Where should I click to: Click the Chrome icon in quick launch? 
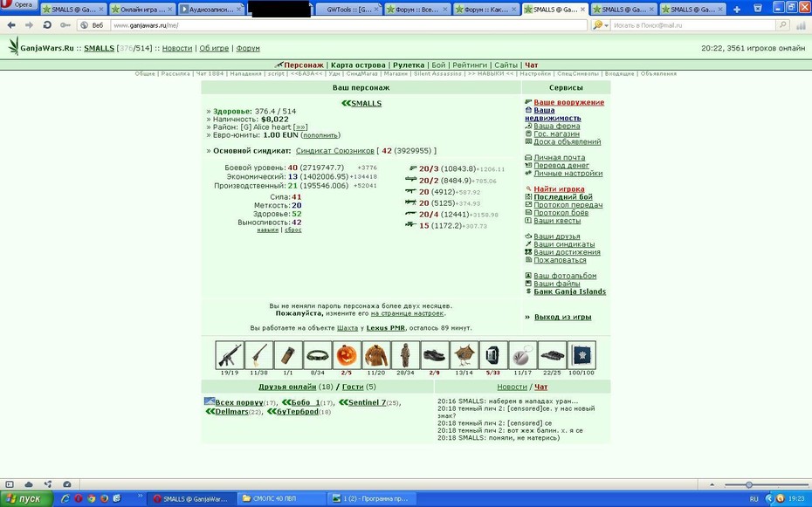click(x=91, y=499)
